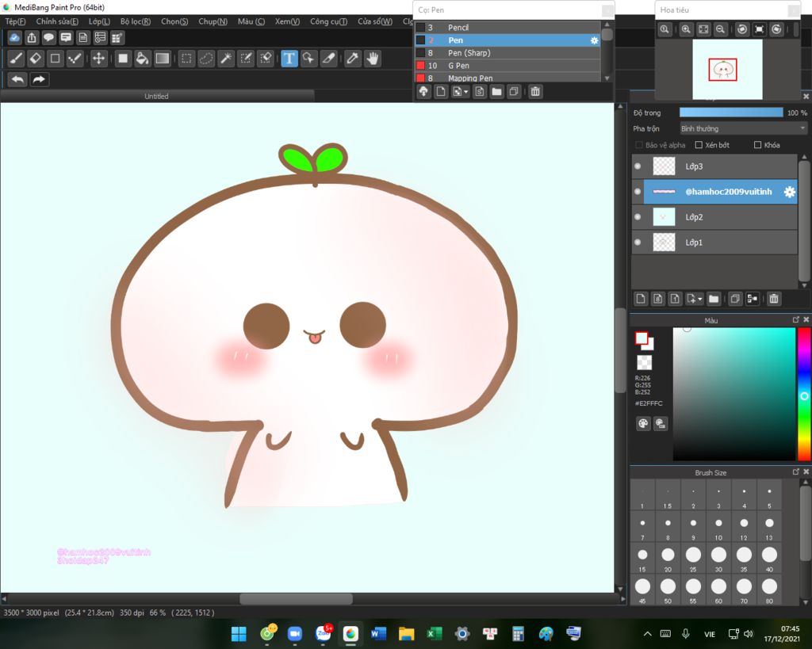The image size is (812, 649).
Task: Toggle visibility of layer Lớp3
Action: (x=638, y=166)
